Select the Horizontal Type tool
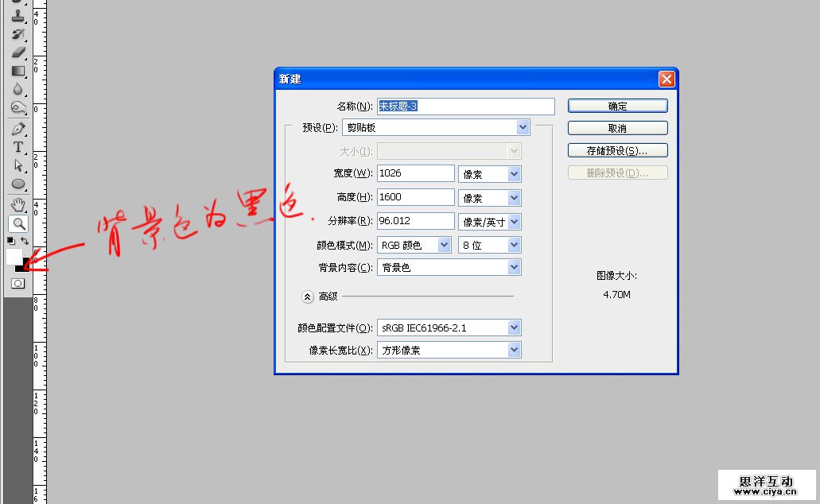The width and height of the screenshot is (820, 504). pos(18,147)
